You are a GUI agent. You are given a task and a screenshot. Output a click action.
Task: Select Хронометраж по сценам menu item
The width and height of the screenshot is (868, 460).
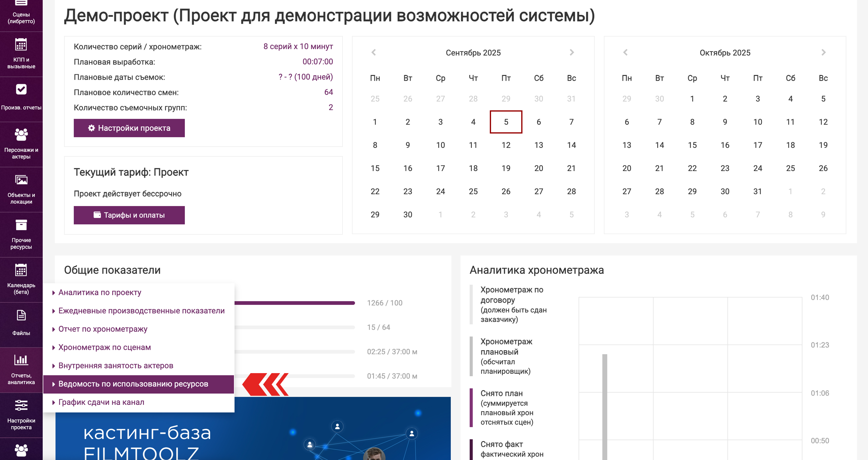(x=138, y=347)
